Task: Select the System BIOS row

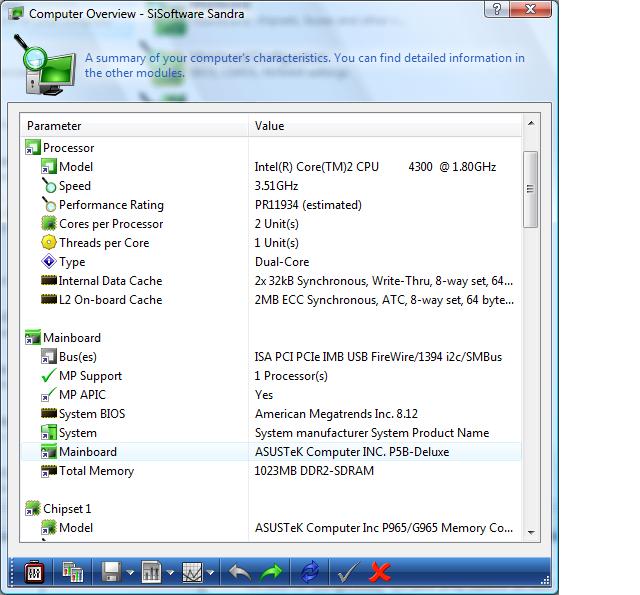Action: [271, 414]
